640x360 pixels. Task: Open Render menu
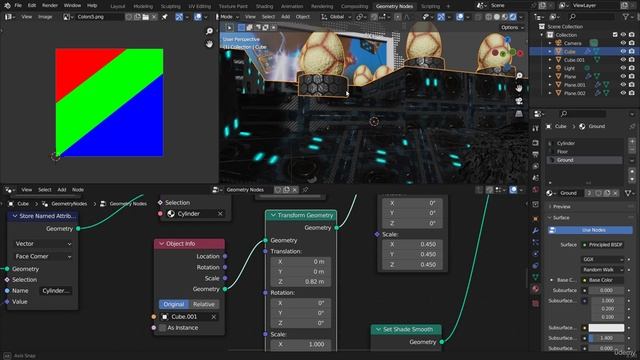pos(50,6)
